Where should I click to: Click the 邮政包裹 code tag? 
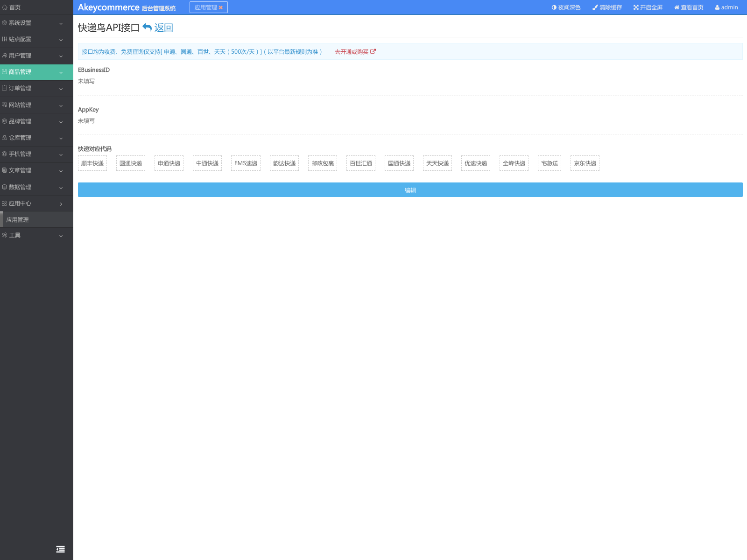(x=323, y=163)
